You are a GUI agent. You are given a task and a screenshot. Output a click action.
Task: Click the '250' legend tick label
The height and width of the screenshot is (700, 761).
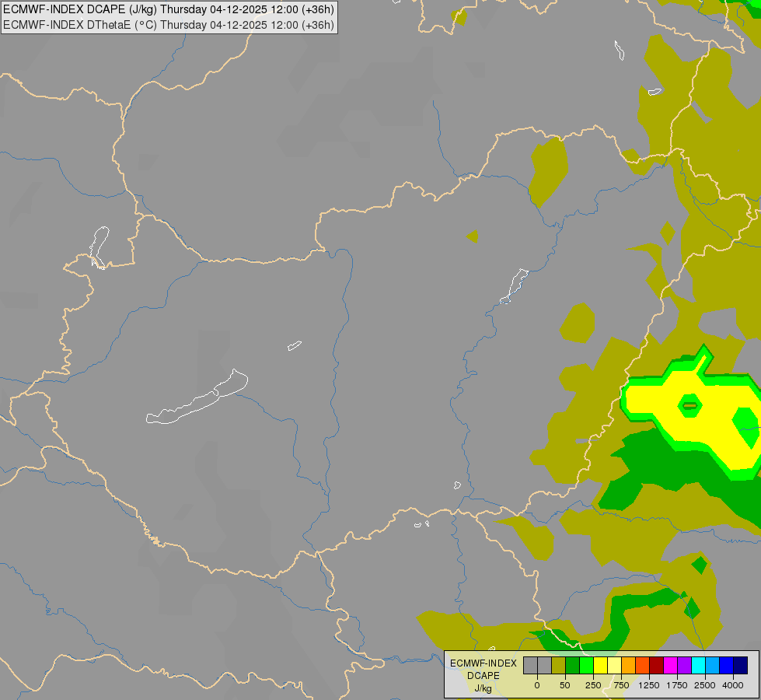pos(593,685)
